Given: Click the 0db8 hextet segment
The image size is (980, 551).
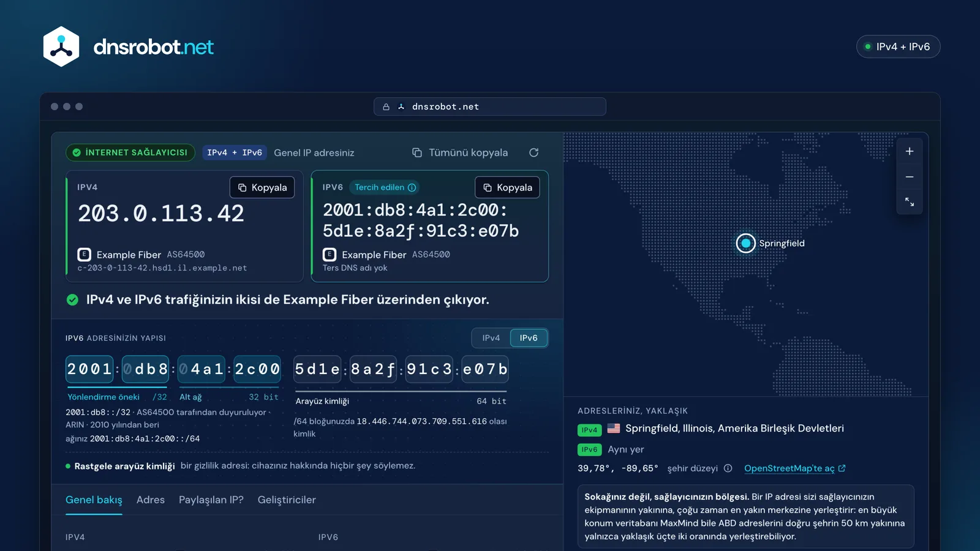Looking at the screenshot, I should click(x=145, y=369).
